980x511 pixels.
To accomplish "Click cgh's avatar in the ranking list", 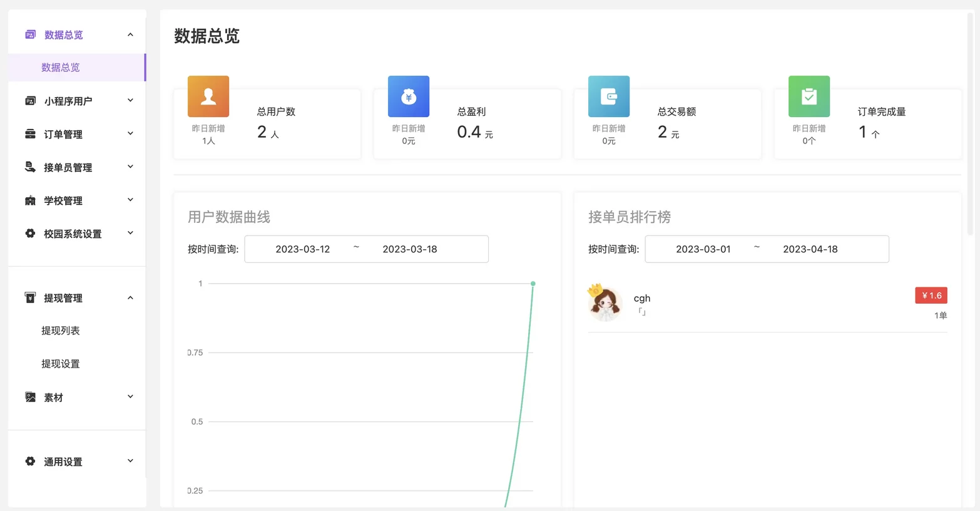I will tap(604, 303).
